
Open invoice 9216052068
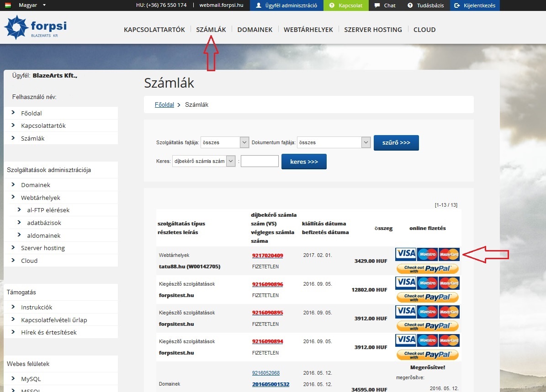(265, 373)
